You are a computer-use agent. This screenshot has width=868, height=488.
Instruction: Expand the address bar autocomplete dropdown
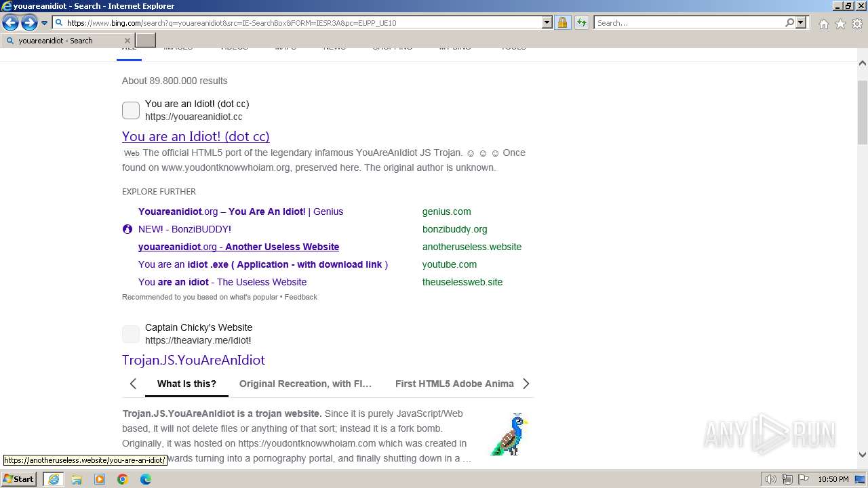point(547,22)
